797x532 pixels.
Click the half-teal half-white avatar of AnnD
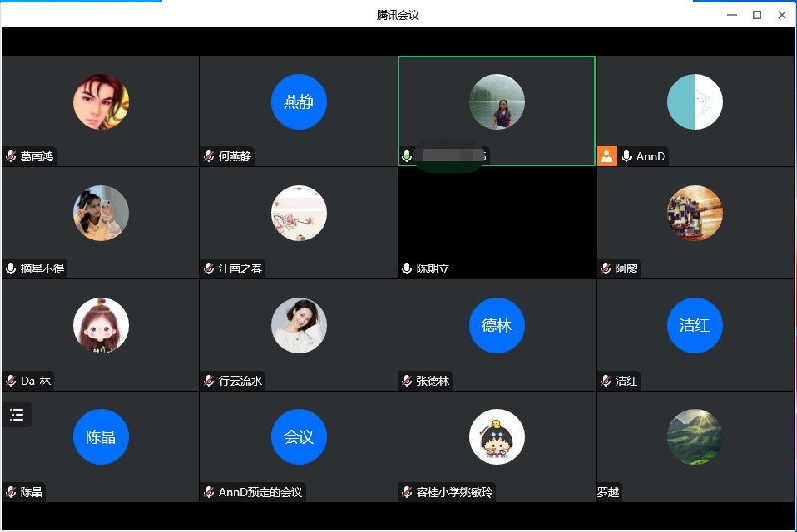tap(694, 102)
